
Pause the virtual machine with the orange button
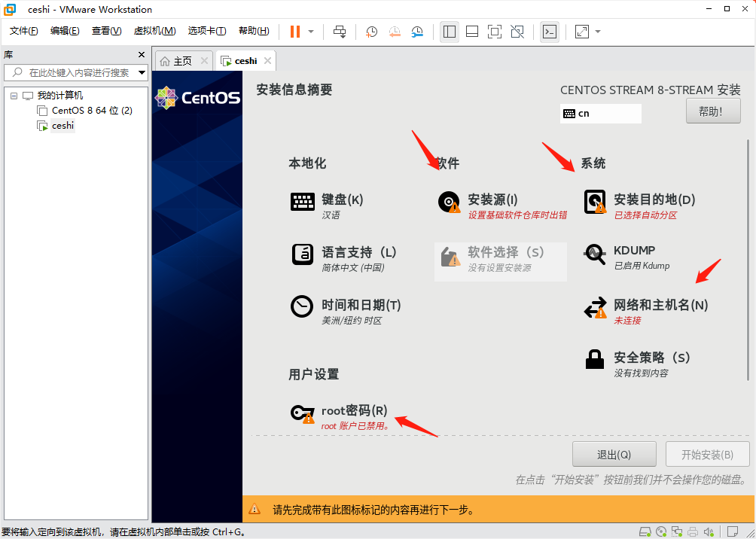coord(294,32)
